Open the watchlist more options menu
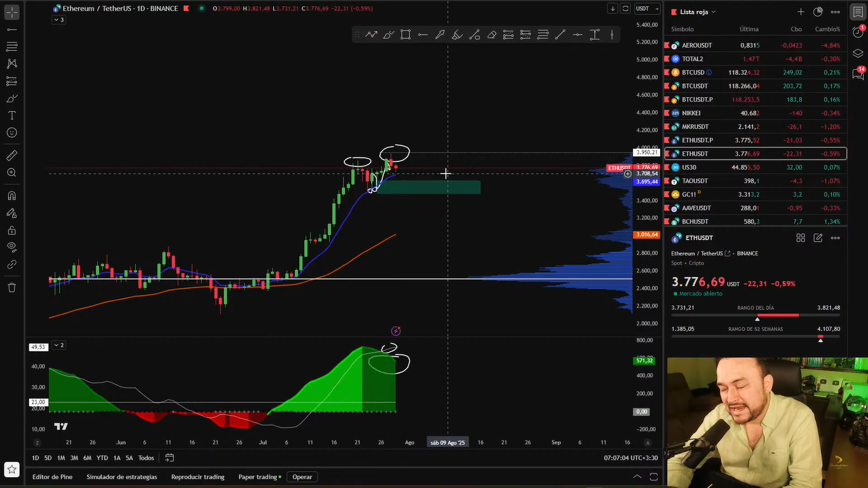 (x=835, y=12)
